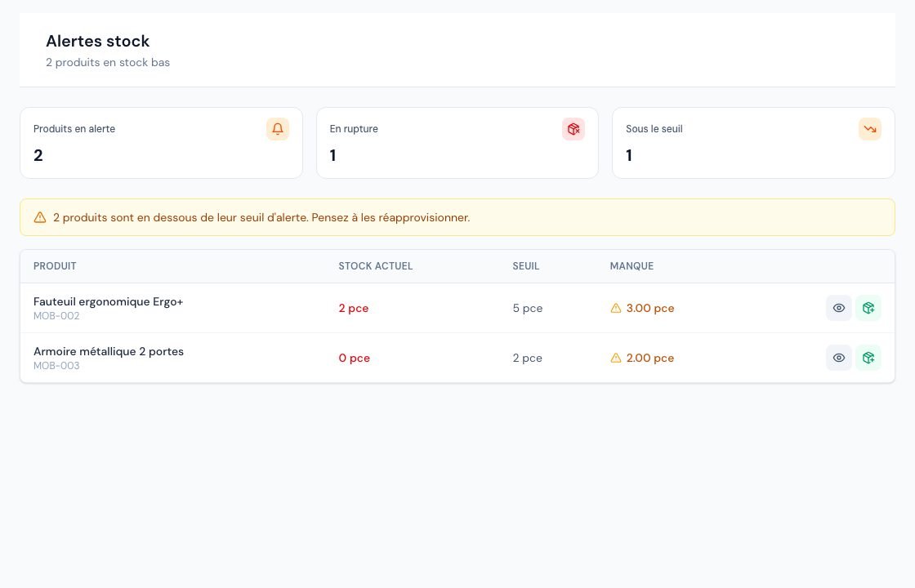
Task: Click the shortage value 3.00 pce
Action: coord(650,308)
